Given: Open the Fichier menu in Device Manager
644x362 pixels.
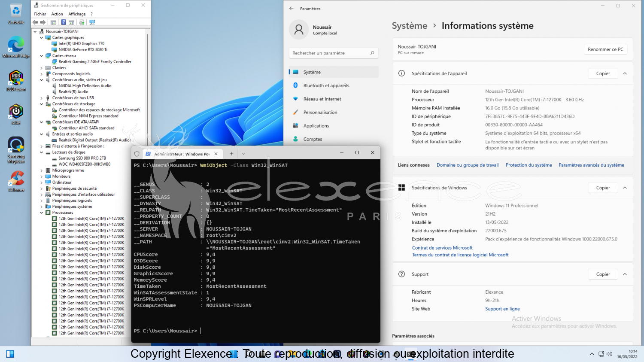Looking at the screenshot, I should tap(40, 14).
